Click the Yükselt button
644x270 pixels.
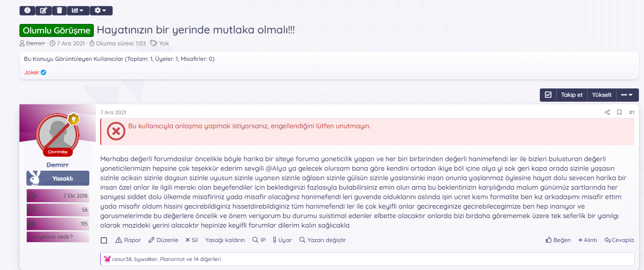(602, 95)
